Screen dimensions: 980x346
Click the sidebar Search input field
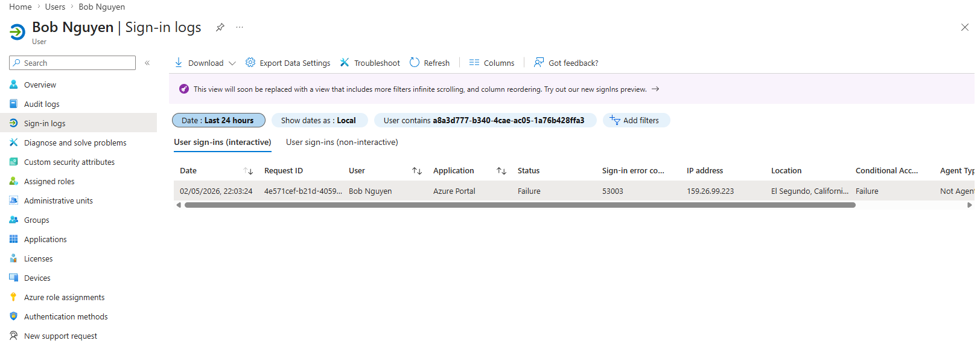[72, 63]
